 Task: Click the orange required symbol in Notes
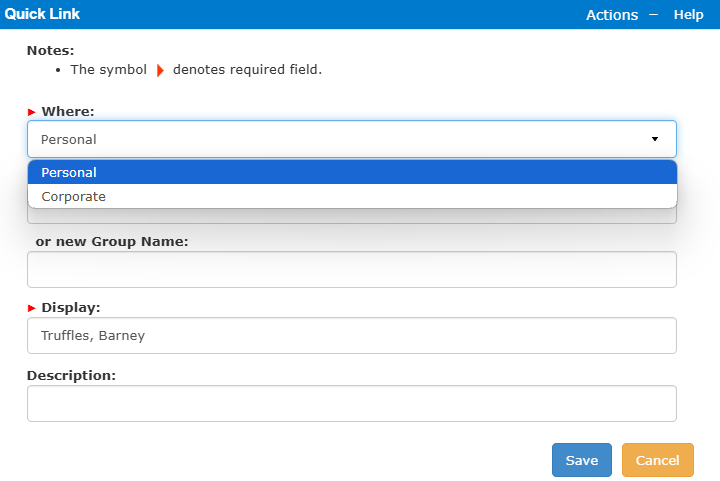(160, 70)
